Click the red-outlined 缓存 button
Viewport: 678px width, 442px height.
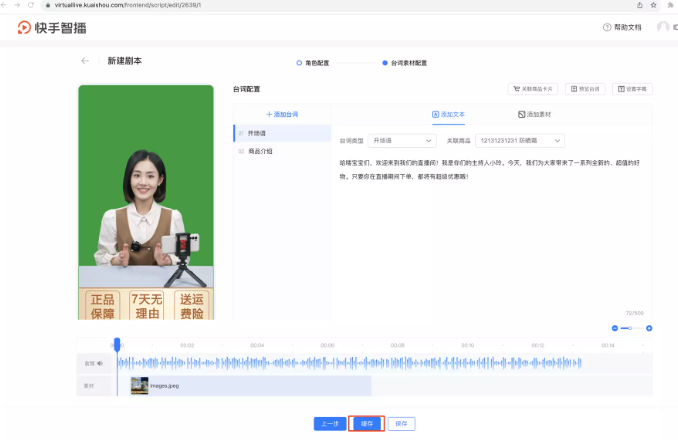pyautogui.click(x=367, y=424)
